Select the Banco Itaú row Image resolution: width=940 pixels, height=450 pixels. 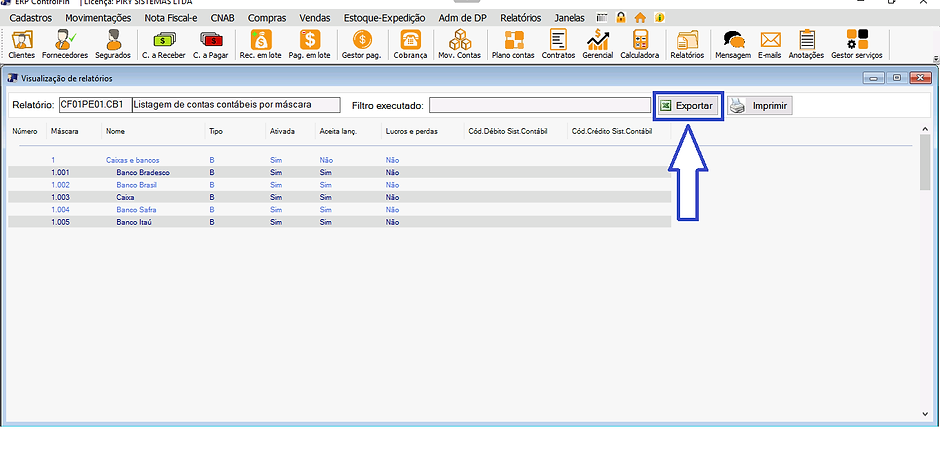click(339, 222)
